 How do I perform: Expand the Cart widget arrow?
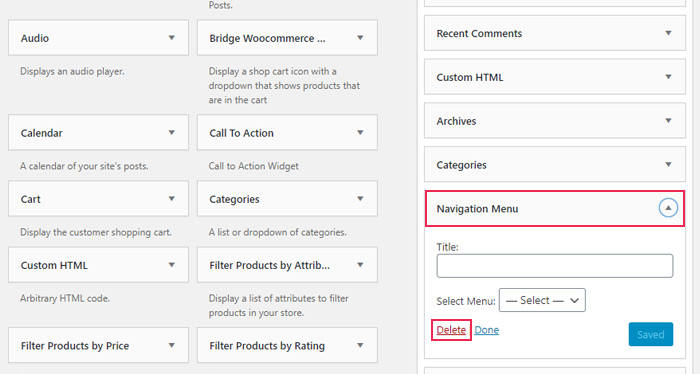point(171,199)
